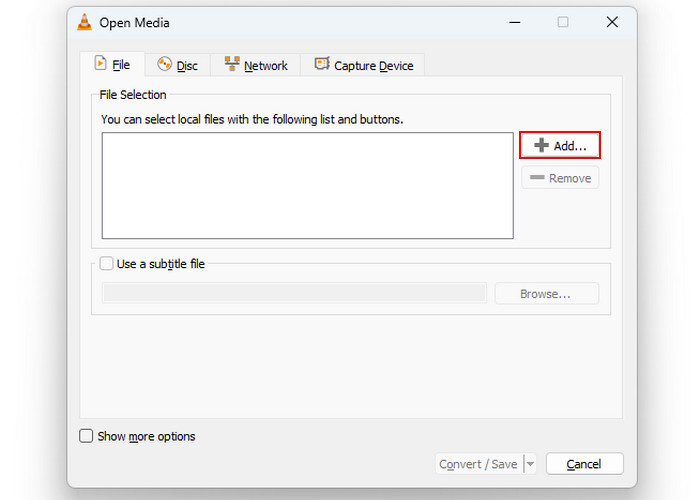
Task: Switch to the File tab
Action: 112,65
